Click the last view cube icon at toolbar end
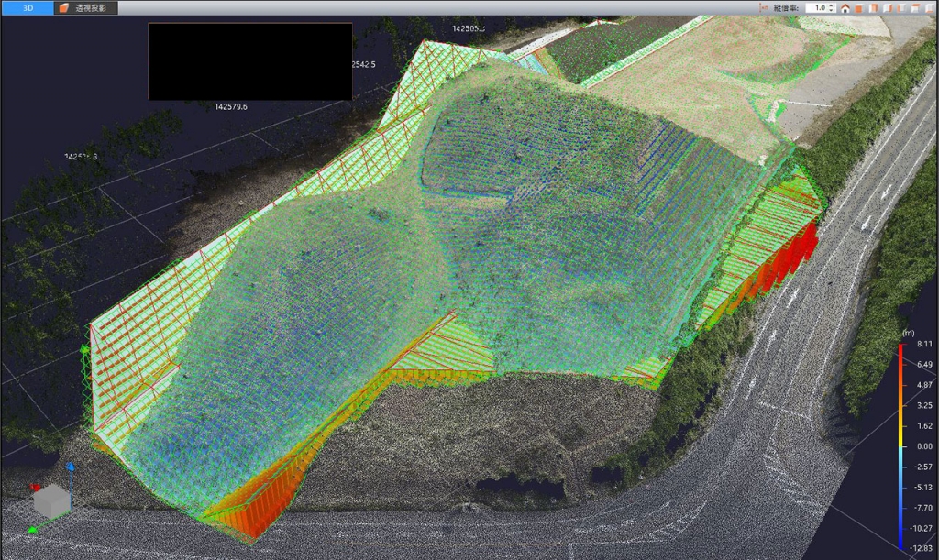 click(929, 7)
